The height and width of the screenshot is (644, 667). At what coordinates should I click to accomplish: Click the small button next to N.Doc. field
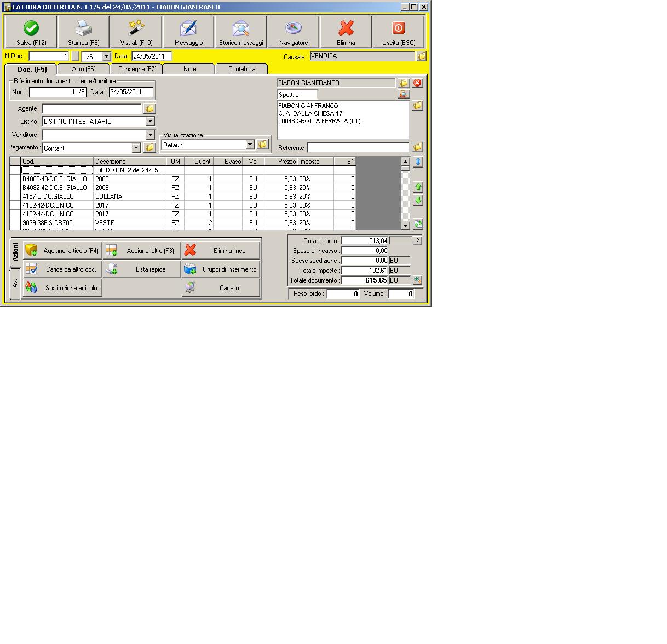75,56
